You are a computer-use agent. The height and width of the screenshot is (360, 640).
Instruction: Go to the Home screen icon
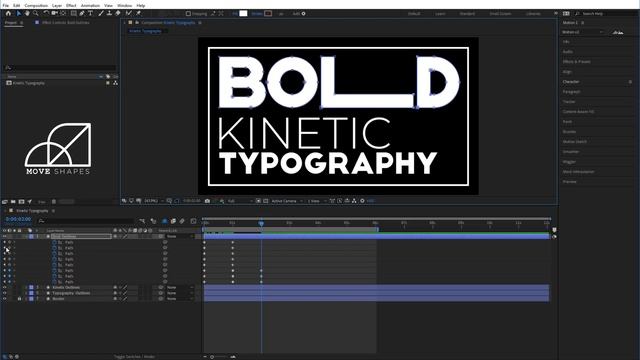(8, 13)
